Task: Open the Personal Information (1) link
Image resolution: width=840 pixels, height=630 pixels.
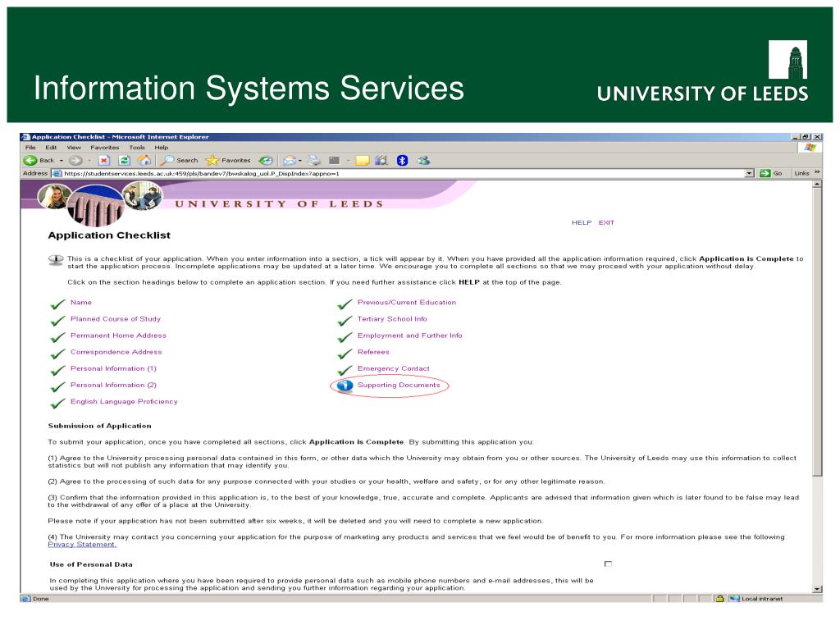Action: (x=113, y=368)
